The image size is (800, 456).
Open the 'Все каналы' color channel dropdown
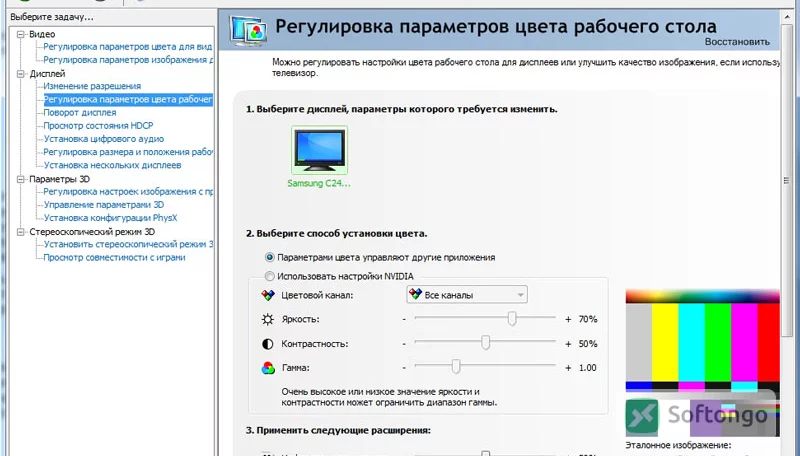466,295
